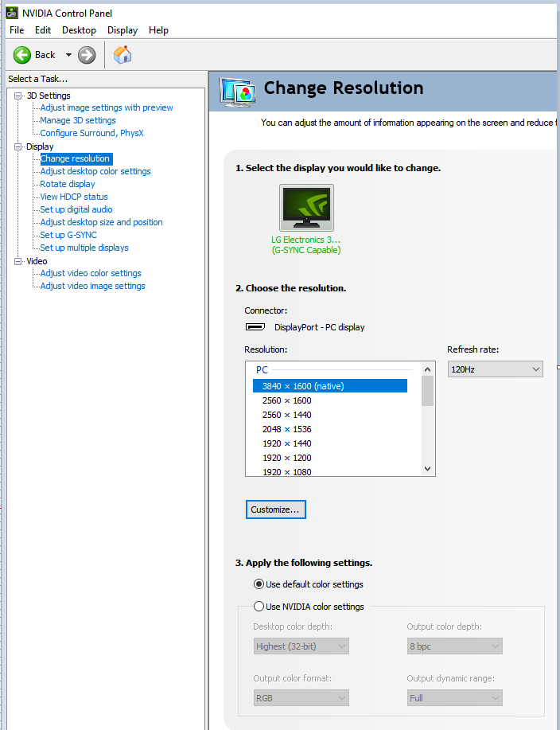560x730 pixels.
Task: Click the green Back arrow icon
Action: (x=21, y=55)
